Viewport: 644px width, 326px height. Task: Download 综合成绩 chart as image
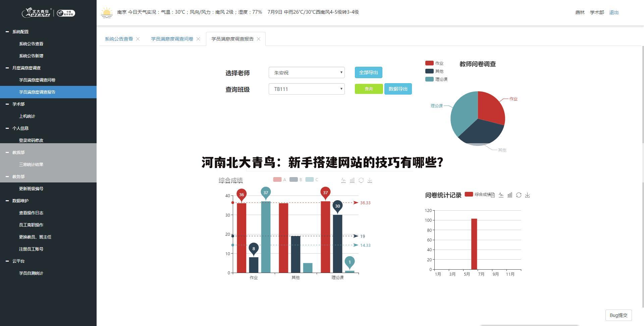pyautogui.click(x=370, y=180)
